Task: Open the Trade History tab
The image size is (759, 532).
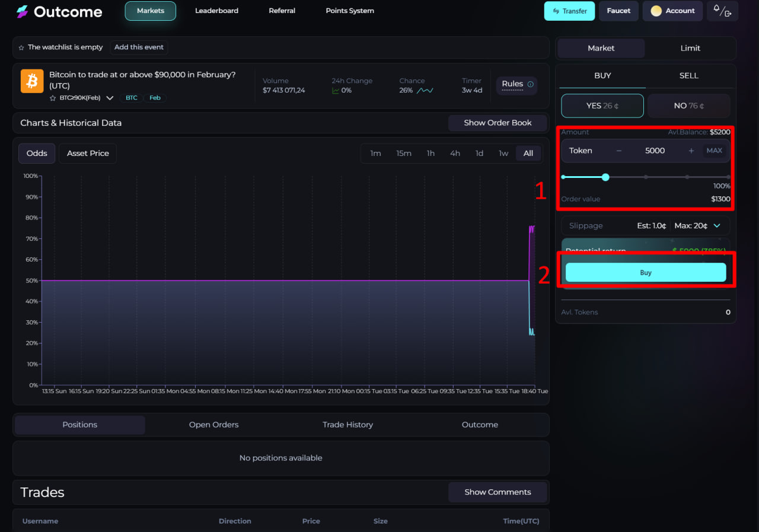Action: click(x=347, y=425)
